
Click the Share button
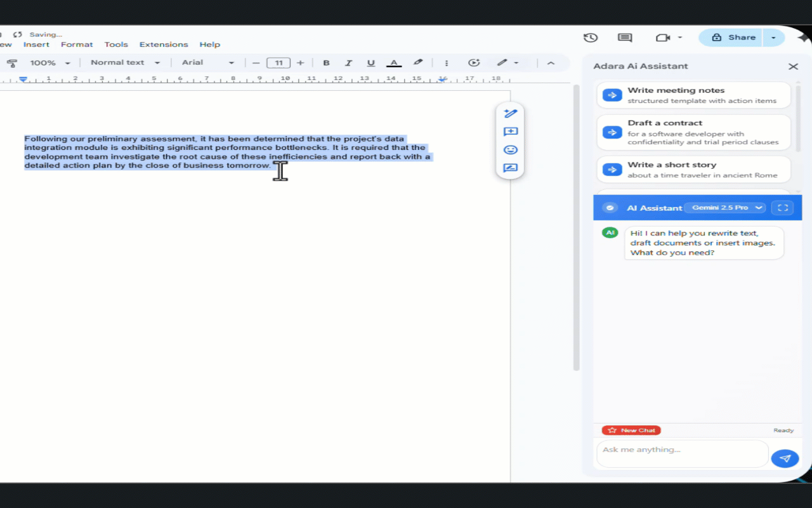(x=730, y=37)
